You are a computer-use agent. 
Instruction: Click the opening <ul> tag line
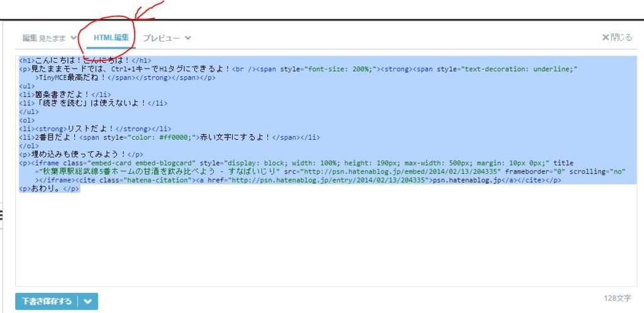[27, 86]
